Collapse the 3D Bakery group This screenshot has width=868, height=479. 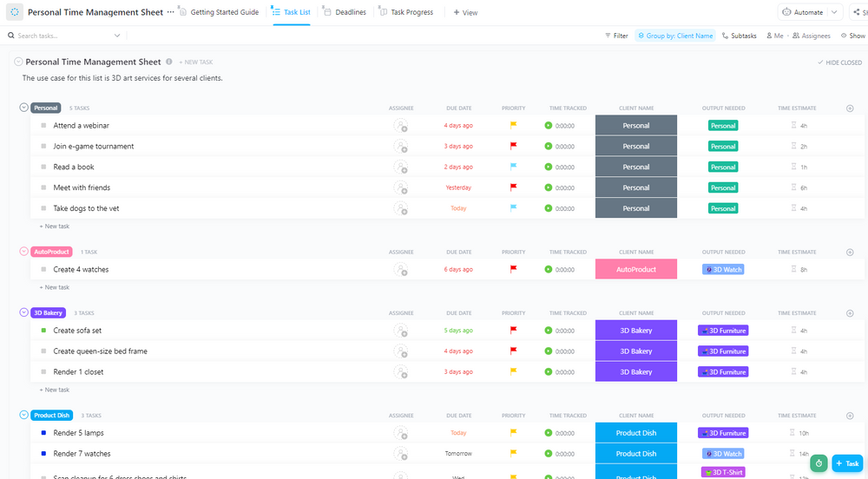pos(23,312)
